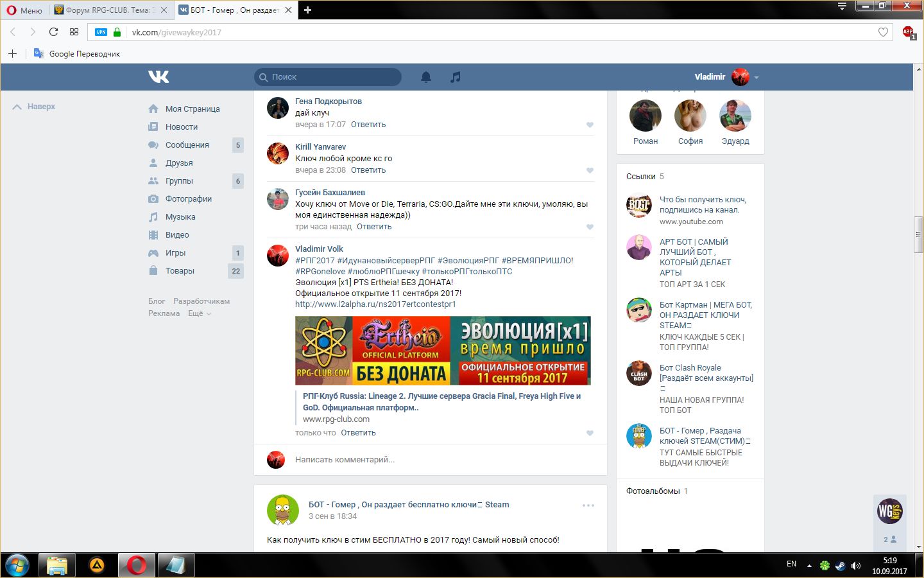This screenshot has height=578, width=924.
Task: Click the #РПГ2017 hashtag
Action: click(315, 261)
